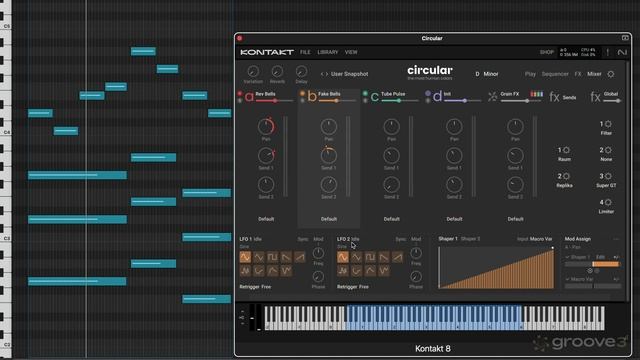Open the Minor scale dropdown
This screenshot has width=640, height=360.
click(491, 74)
